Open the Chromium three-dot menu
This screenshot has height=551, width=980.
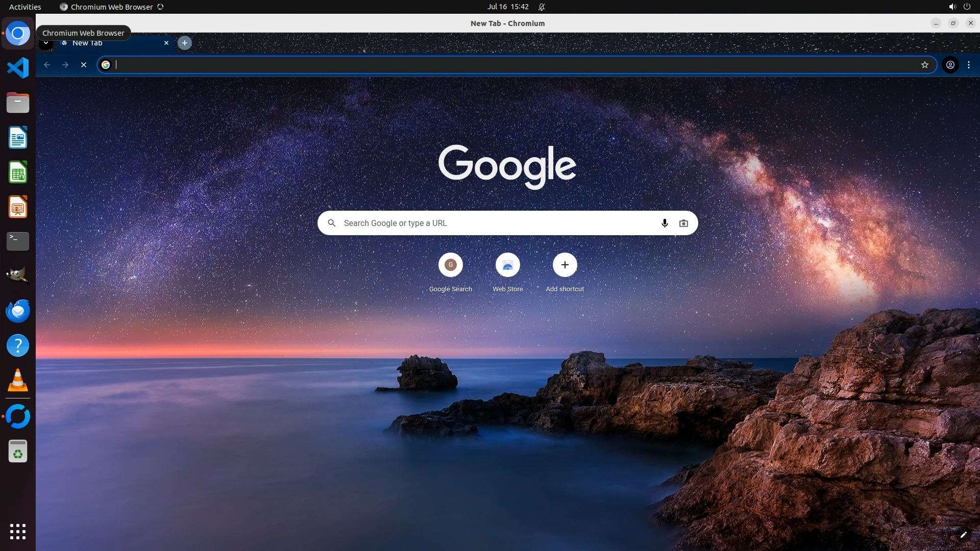[969, 65]
